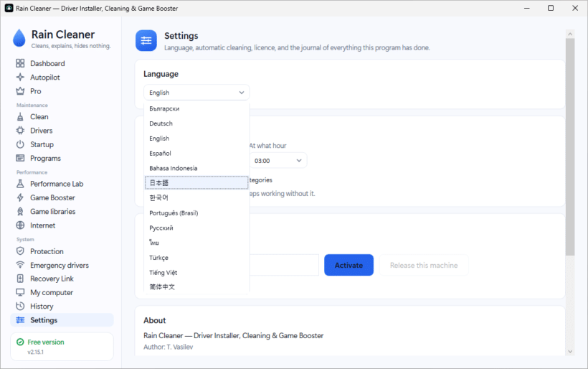Click the app icon in title bar
The width and height of the screenshot is (588, 369).
click(x=9, y=8)
